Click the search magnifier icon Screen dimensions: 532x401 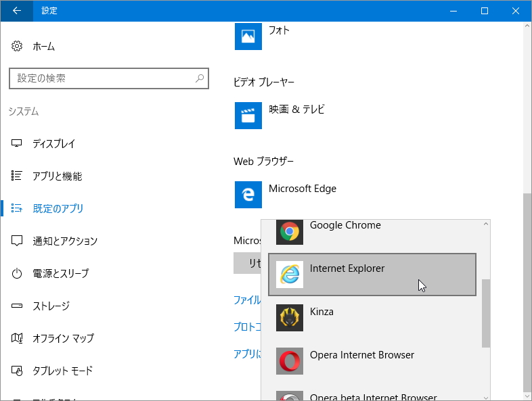(200, 78)
